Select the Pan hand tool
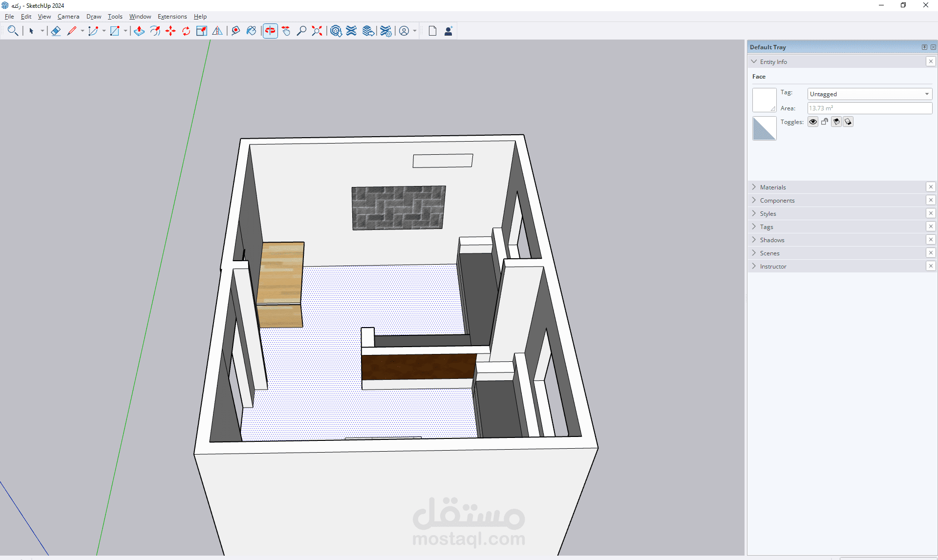 tap(286, 31)
